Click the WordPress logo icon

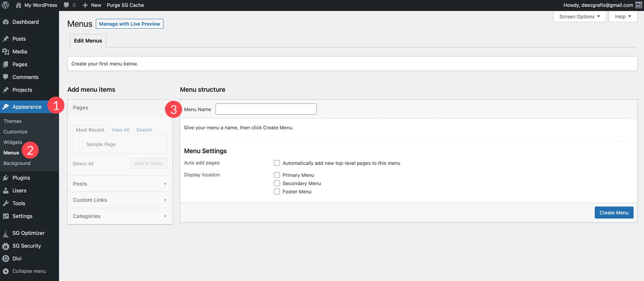pos(5,5)
